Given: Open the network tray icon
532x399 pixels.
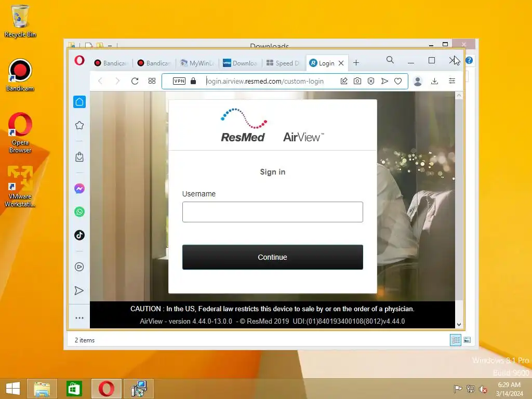Looking at the screenshot, I should click(470, 389).
